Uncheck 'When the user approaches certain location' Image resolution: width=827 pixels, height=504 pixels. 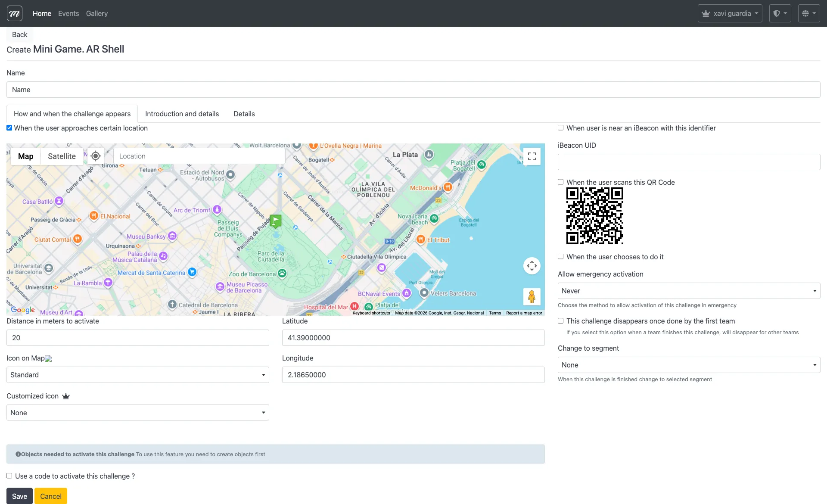[9, 128]
